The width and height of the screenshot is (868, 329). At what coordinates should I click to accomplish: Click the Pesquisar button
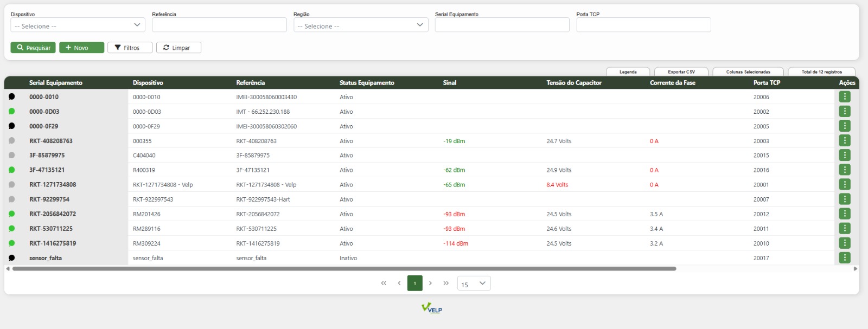coord(33,48)
